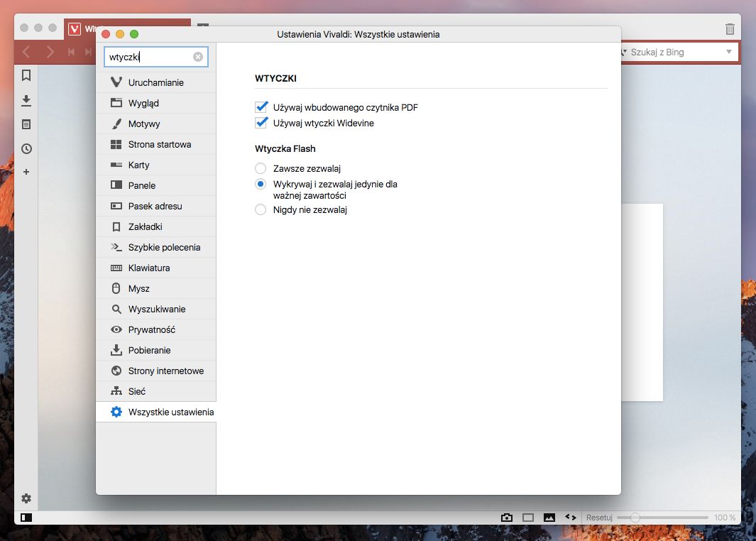The height and width of the screenshot is (541, 756).
Task: Click the Sieć network icon
Action: tap(116, 391)
